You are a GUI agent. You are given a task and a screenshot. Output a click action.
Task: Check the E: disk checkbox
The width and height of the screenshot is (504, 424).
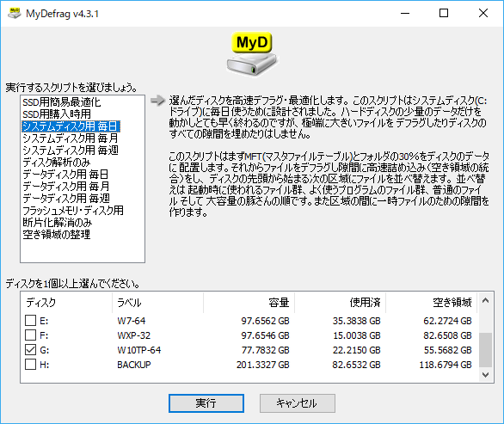pos(31,320)
